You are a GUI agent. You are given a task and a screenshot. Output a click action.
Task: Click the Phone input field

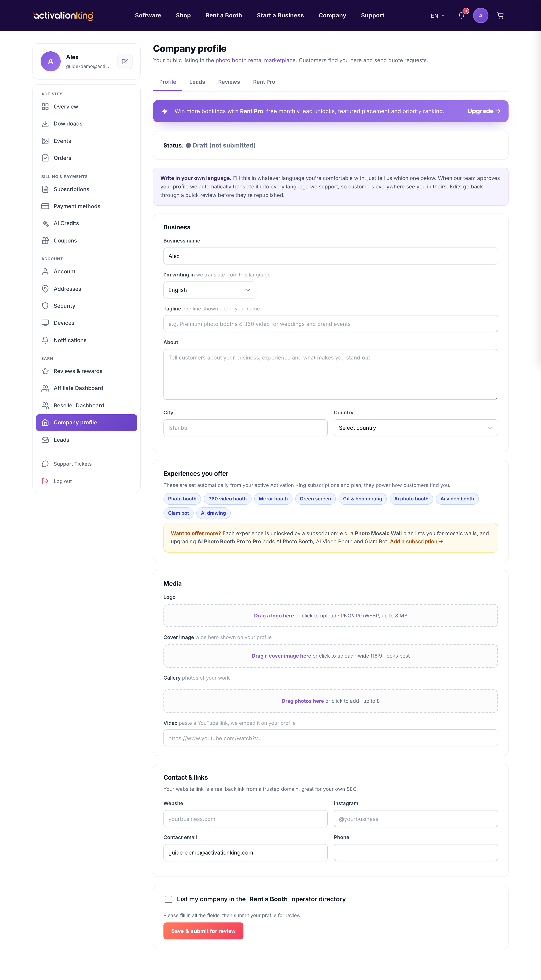click(416, 853)
